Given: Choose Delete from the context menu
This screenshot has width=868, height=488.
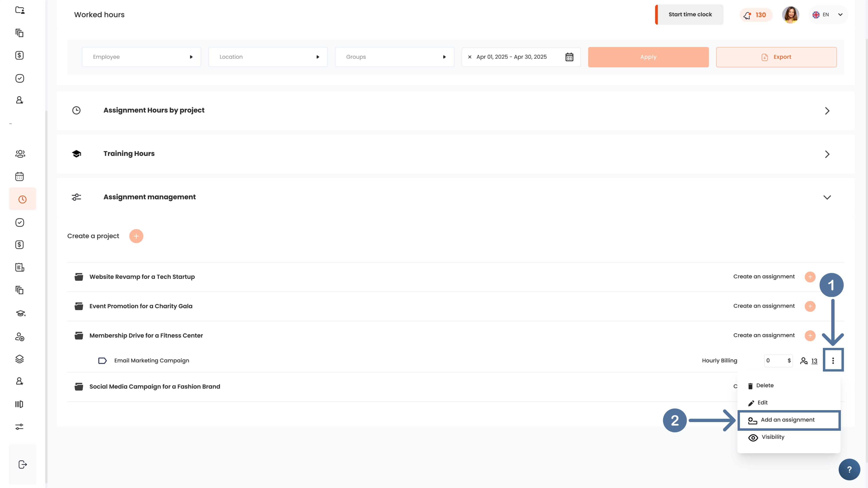Looking at the screenshot, I should point(761,386).
